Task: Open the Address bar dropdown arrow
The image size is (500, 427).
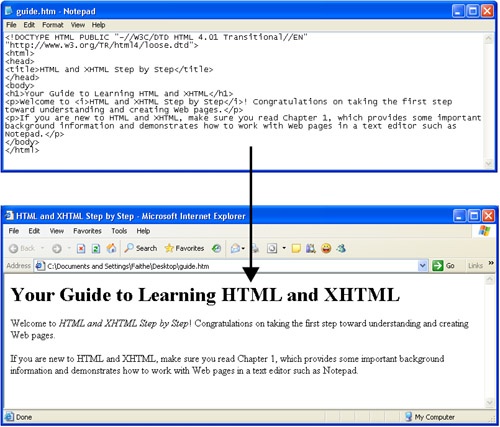Action: pyautogui.click(x=423, y=266)
